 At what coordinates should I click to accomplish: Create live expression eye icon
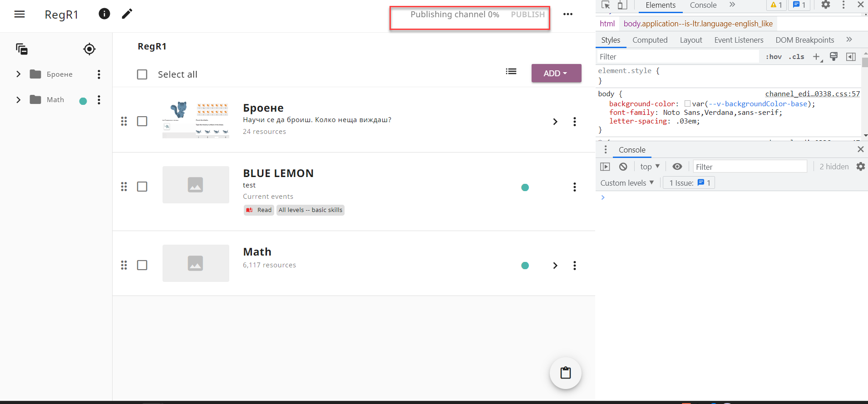(x=677, y=167)
